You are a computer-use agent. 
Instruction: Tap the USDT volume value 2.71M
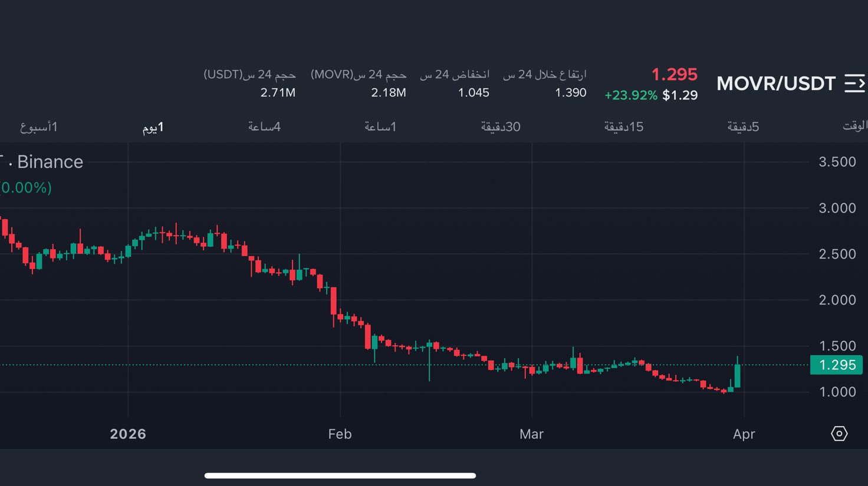(x=278, y=92)
